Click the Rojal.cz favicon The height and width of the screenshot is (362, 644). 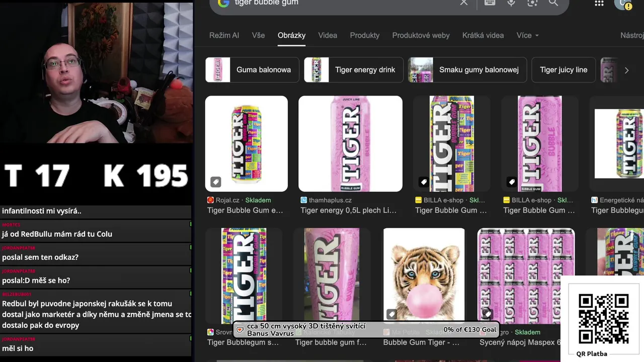(210, 200)
